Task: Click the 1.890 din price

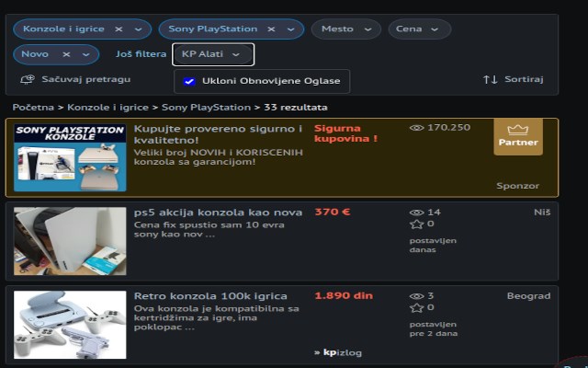Action: pyautogui.click(x=344, y=296)
